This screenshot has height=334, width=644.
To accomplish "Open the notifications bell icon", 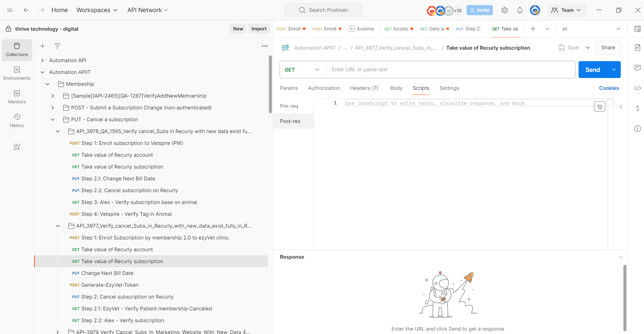I will (x=520, y=10).
